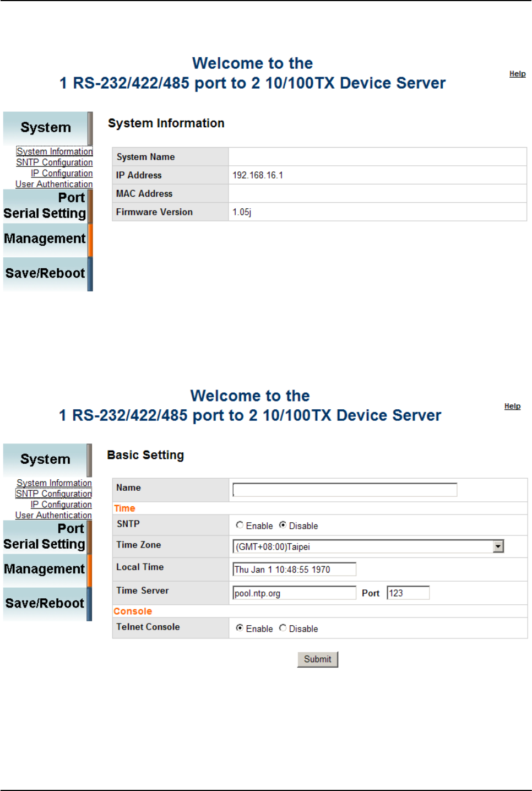Open System Information link in lower sidebar

[x=54, y=483]
